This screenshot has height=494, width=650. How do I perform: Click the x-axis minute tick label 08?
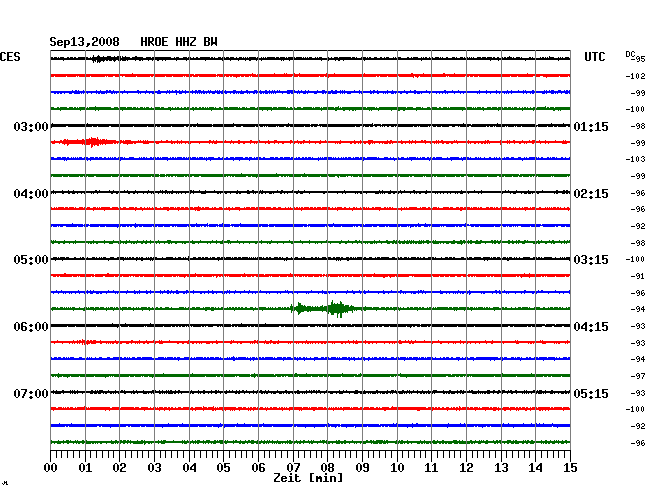(327, 467)
